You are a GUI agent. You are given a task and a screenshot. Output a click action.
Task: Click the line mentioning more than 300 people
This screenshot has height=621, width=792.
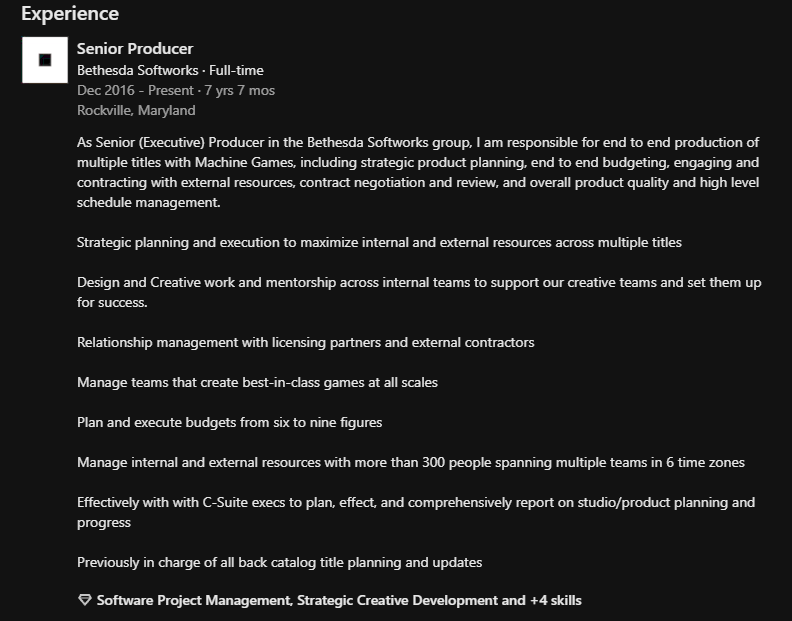click(410, 462)
